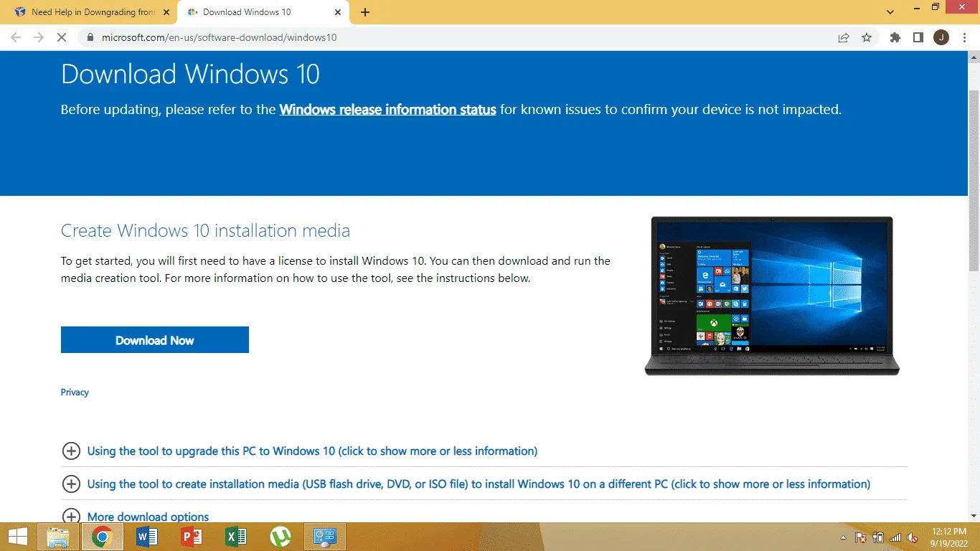
Task: Click the Windows 10 laptop image
Action: click(x=772, y=296)
